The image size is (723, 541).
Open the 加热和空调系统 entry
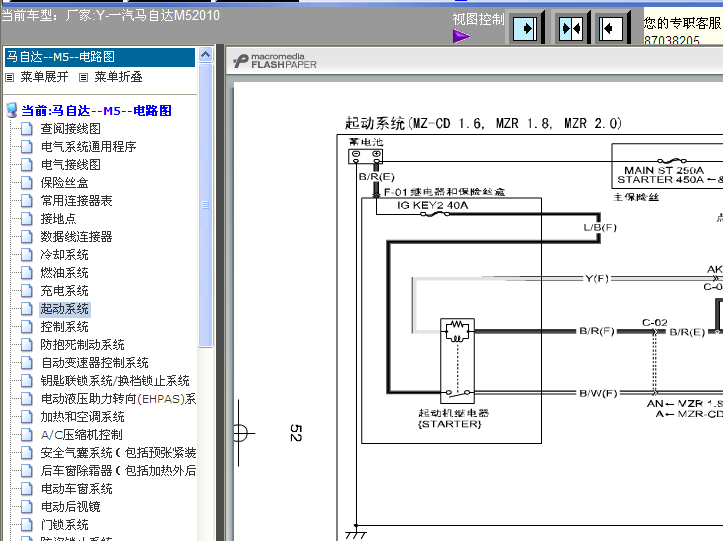point(83,416)
